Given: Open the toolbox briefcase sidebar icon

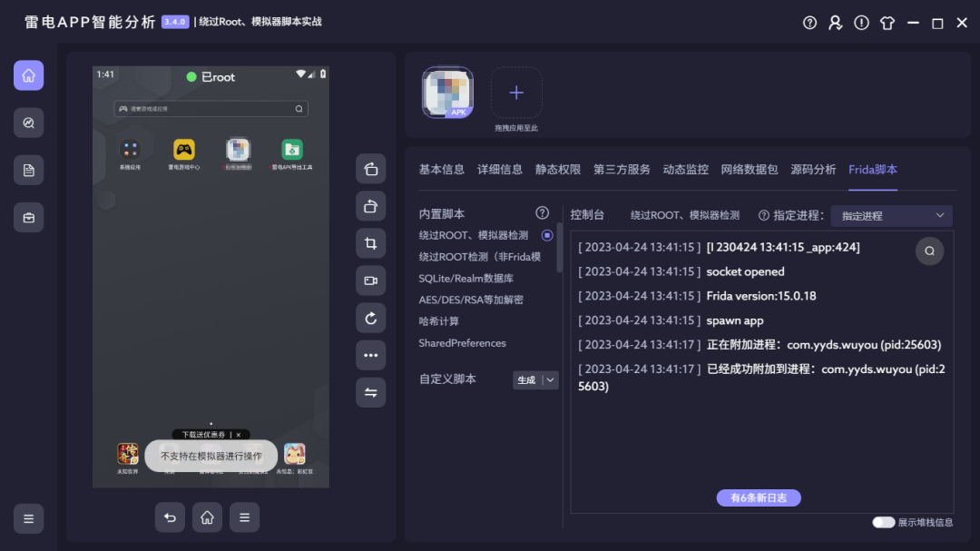Looking at the screenshot, I should click(x=29, y=218).
